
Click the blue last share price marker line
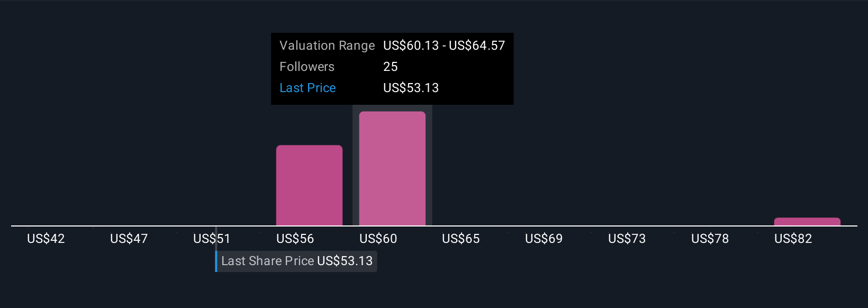click(x=216, y=261)
